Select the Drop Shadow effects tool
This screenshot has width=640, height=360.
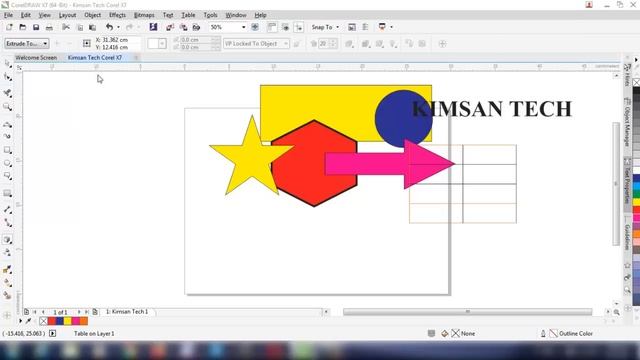point(7,240)
